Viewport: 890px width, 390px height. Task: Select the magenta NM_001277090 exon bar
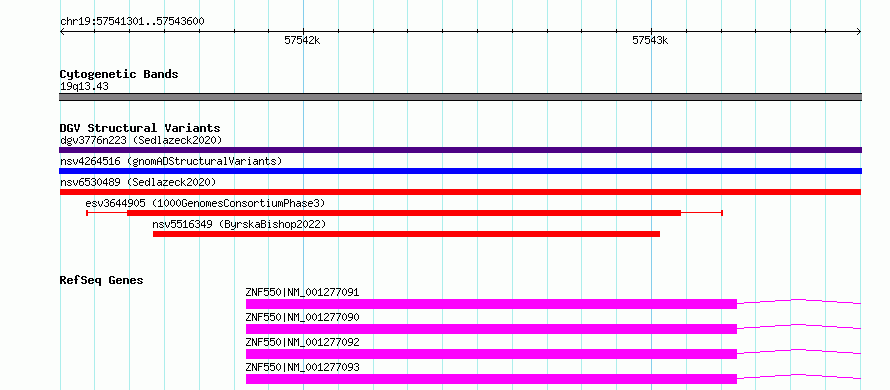coord(491,329)
